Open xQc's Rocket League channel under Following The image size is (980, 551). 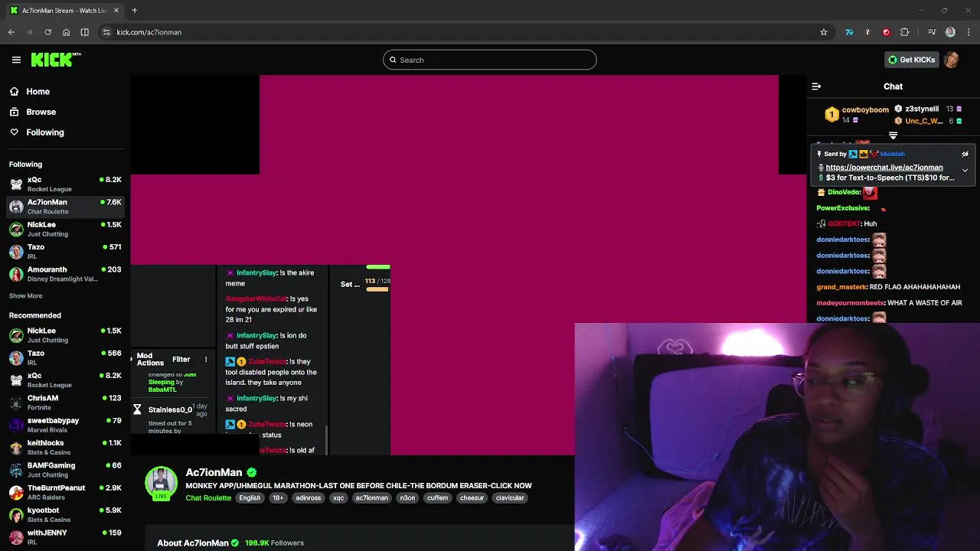65,184
